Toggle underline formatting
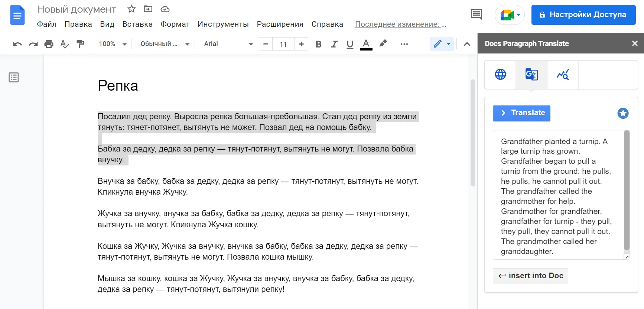The height and width of the screenshot is (309, 644). [x=350, y=44]
